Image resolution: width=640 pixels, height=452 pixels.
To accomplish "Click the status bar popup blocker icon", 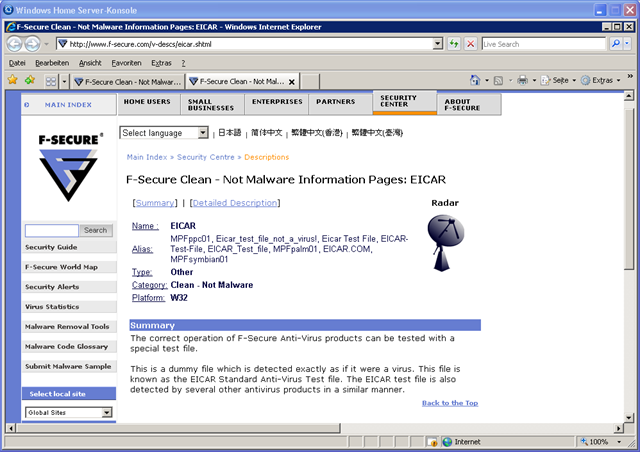I will [x=432, y=442].
